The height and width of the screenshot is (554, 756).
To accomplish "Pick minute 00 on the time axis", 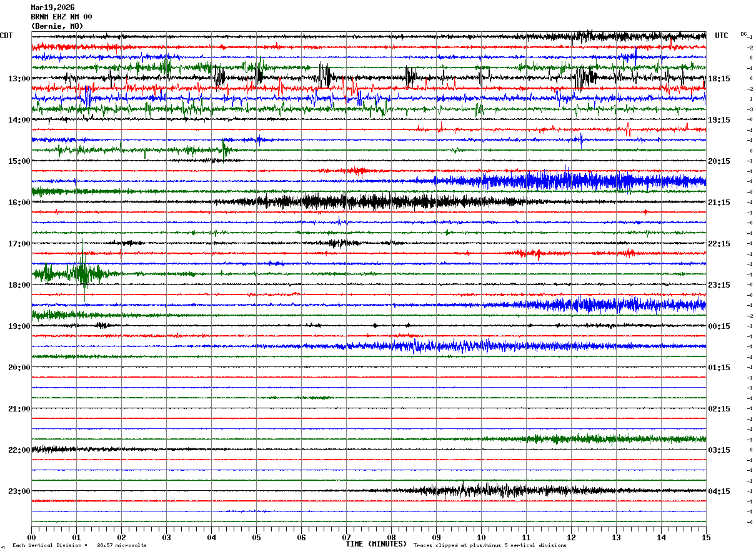I will point(31,537).
